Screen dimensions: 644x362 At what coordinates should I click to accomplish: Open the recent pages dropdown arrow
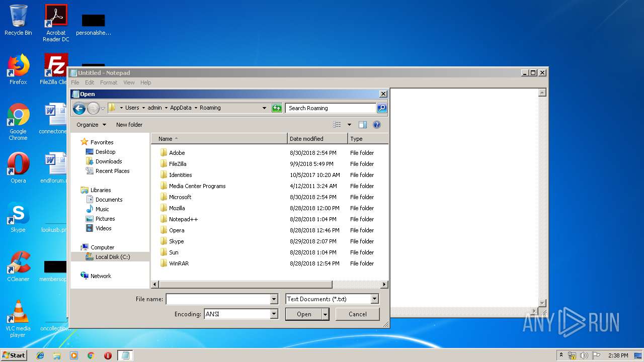click(x=103, y=108)
